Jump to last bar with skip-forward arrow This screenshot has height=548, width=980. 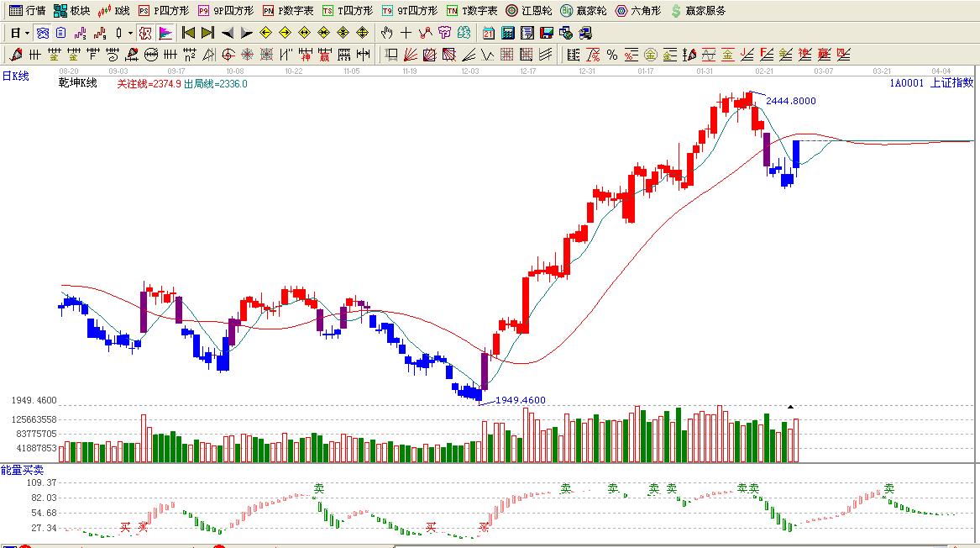tap(207, 33)
